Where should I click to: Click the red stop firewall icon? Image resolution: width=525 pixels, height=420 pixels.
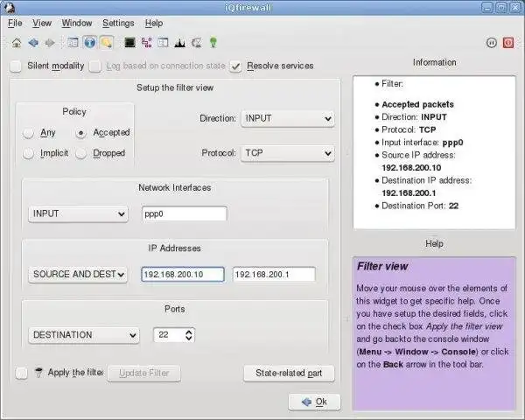click(x=507, y=43)
